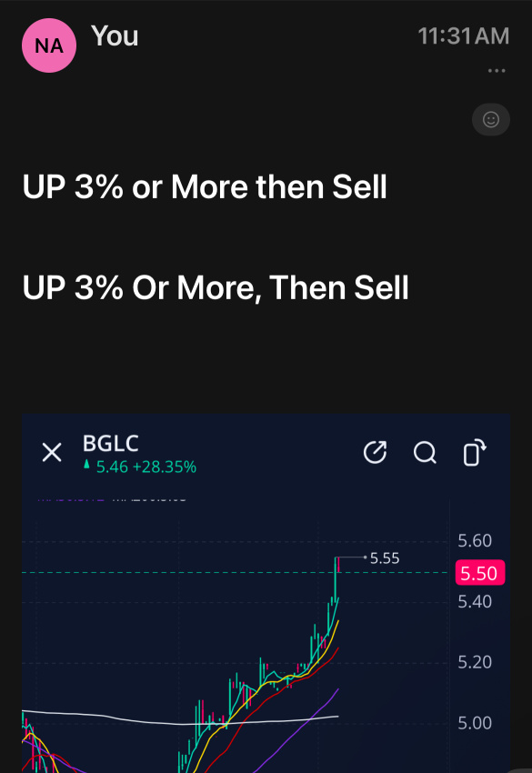Tap the rotate screen icon
Viewport: 532px width, 773px height.
[x=475, y=452]
